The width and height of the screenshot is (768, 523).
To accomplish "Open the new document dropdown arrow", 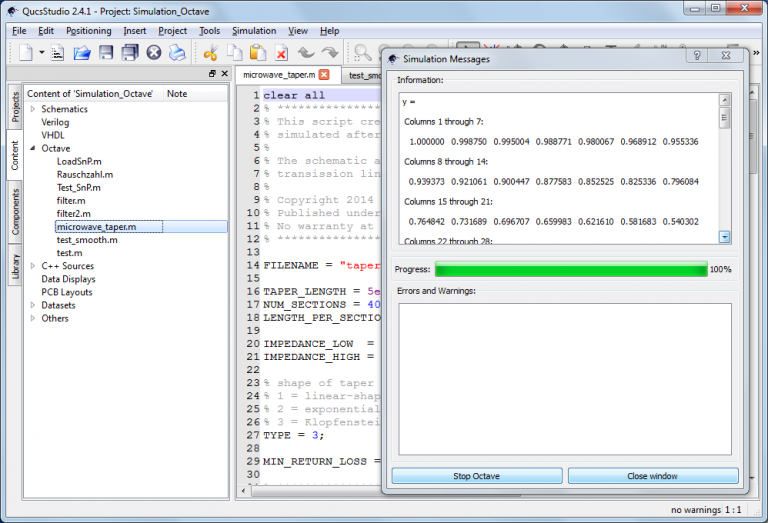I will pyautogui.click(x=41, y=53).
